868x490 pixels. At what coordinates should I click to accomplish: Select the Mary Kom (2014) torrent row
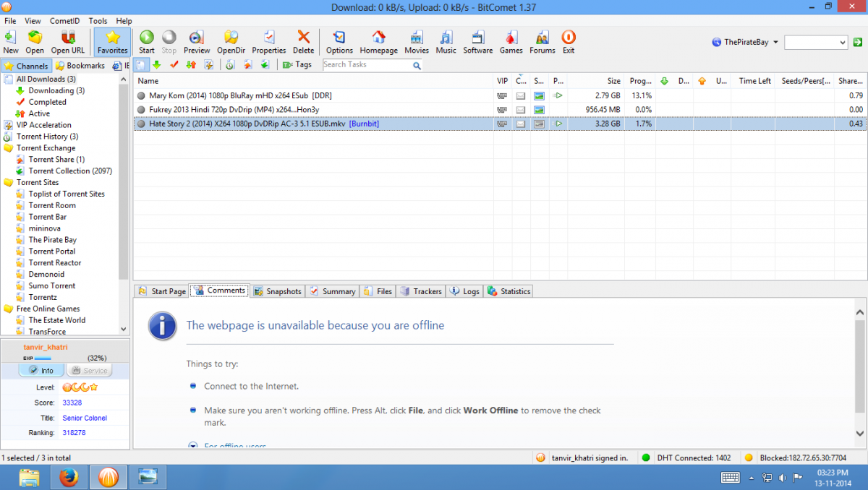[x=499, y=95]
